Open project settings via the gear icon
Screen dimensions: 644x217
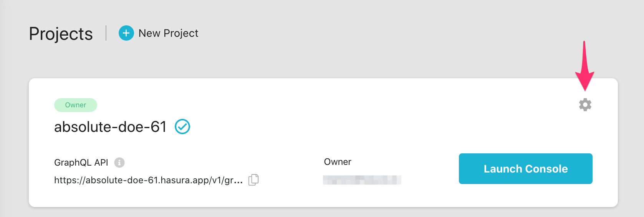coord(585,105)
